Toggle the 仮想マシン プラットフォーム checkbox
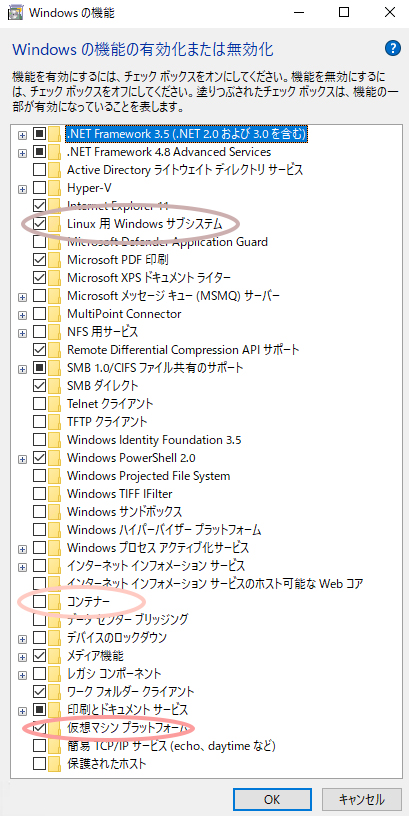Screen dimensions: 409x816 click(40, 728)
